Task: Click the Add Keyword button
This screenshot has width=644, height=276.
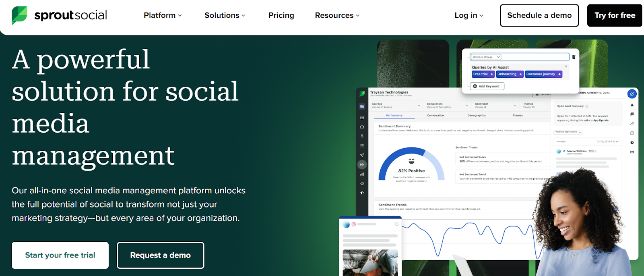Action: point(487,86)
